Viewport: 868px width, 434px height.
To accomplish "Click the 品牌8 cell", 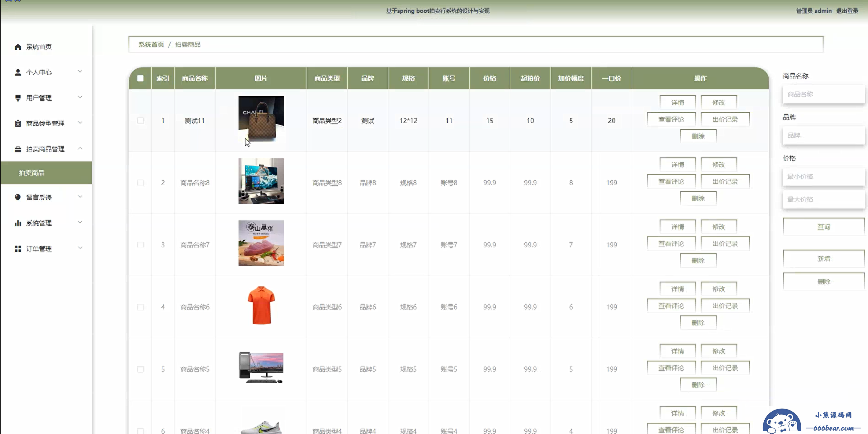I will (368, 183).
